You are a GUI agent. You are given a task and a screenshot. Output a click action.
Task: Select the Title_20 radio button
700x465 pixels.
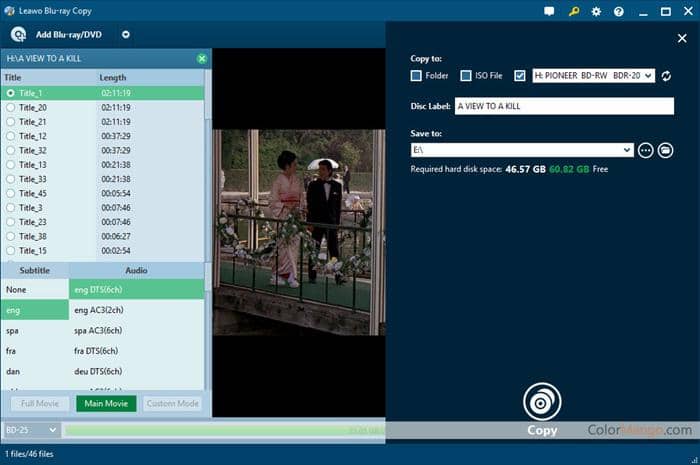coord(11,107)
